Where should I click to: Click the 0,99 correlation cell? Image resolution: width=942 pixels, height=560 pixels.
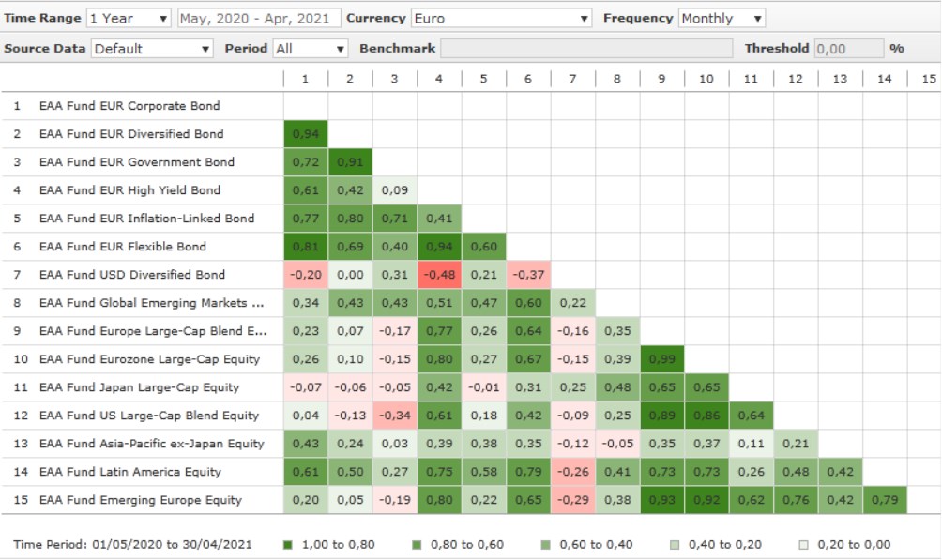click(661, 359)
